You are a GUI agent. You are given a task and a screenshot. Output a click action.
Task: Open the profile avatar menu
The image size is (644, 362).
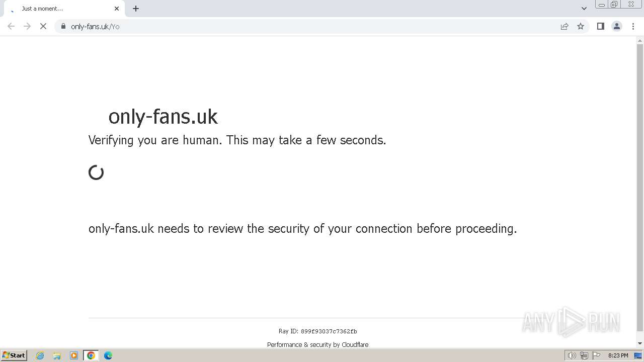616,27
